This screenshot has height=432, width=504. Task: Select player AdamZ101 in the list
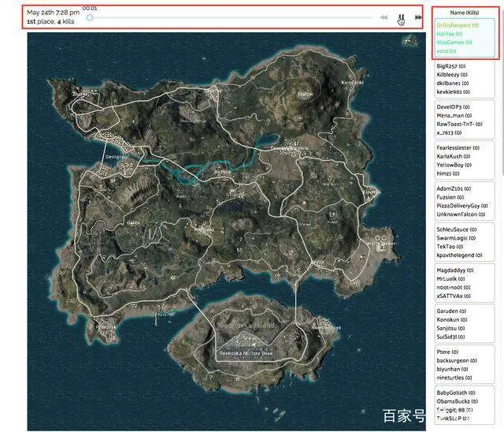[x=454, y=189]
